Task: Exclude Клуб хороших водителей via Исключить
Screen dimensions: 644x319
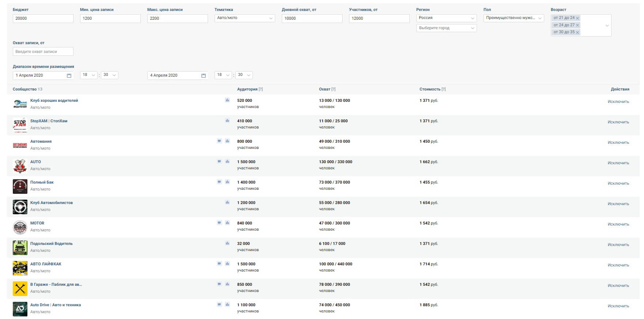Action: coord(618,102)
